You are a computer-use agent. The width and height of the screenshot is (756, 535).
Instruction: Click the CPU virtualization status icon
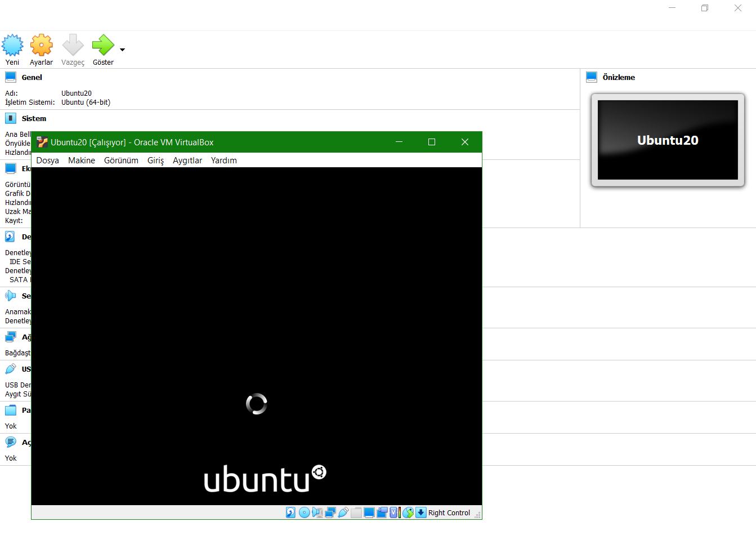pyautogui.click(x=395, y=512)
